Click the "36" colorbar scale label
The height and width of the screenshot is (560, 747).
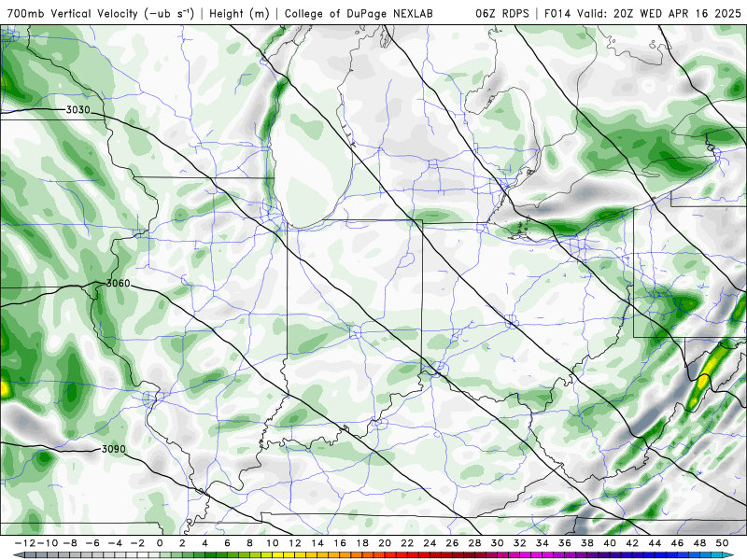[x=565, y=543]
